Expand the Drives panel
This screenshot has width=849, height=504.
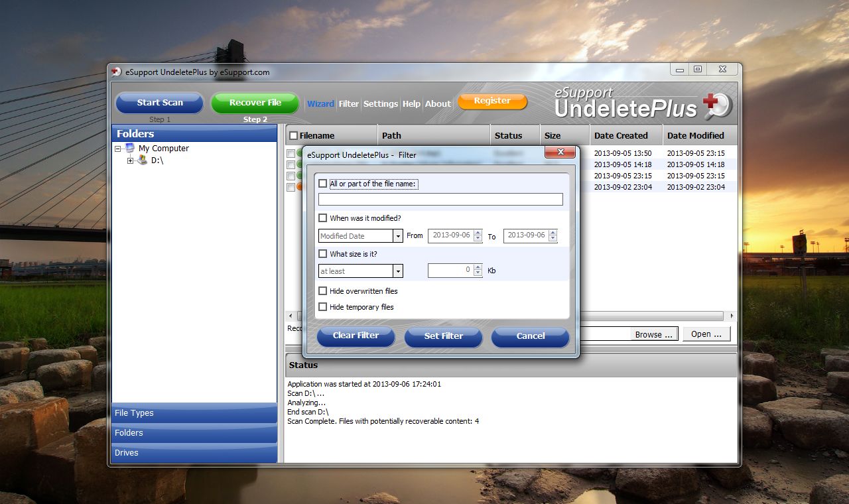point(194,453)
